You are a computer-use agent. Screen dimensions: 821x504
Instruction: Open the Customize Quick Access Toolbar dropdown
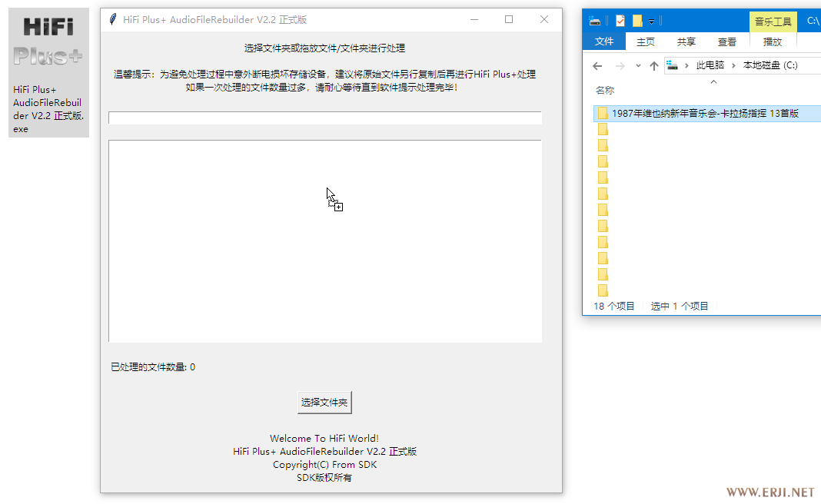tap(651, 21)
